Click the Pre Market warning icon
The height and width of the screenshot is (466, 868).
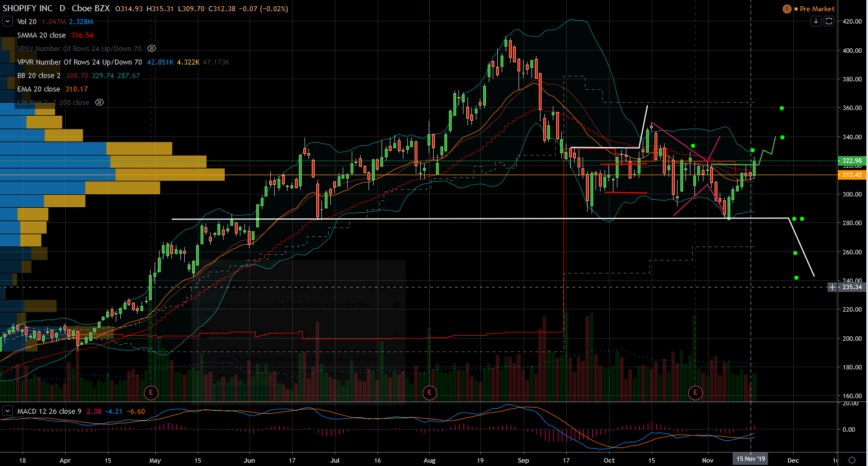(x=787, y=9)
